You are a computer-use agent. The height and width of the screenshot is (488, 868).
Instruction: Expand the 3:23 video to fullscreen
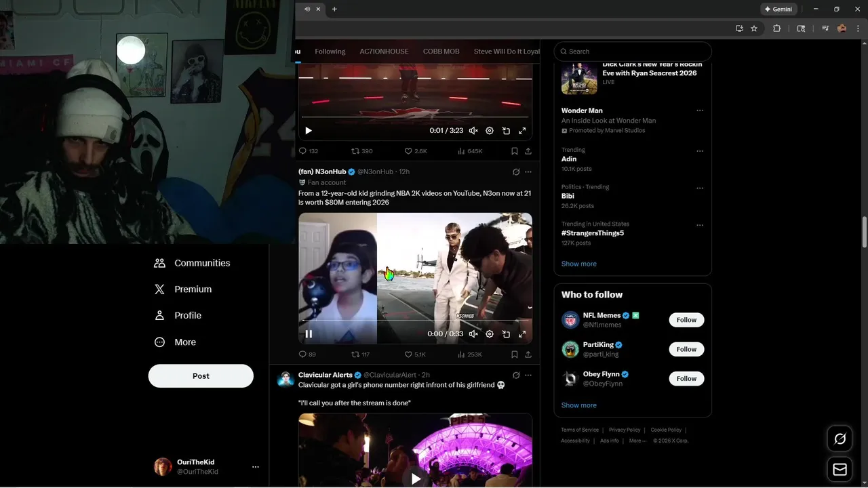pos(522,131)
